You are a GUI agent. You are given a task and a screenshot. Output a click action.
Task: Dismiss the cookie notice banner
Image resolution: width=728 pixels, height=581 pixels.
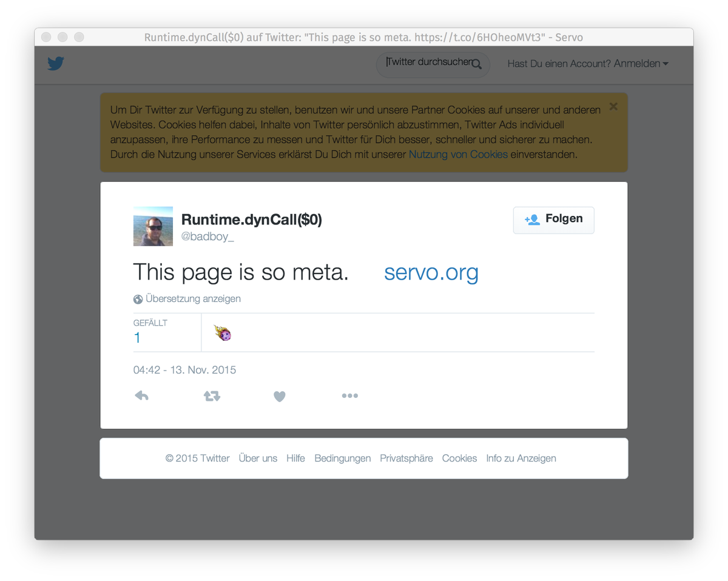pos(613,107)
